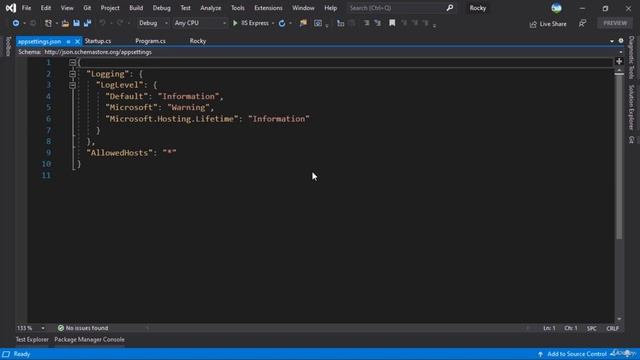Click the Search (Ctrl+Q) input box
The height and width of the screenshot is (360, 640).
[396, 8]
